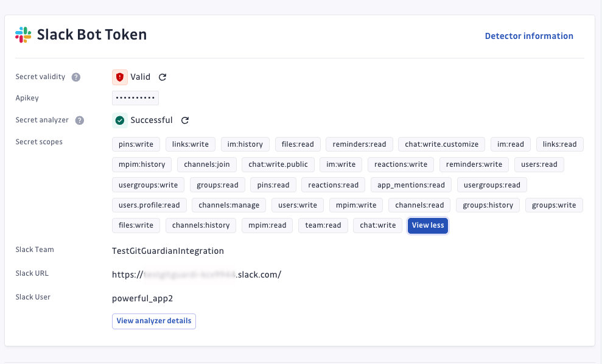Viewport: 602px width, 364px height.
Task: Collapse scopes with View less
Action: point(428,225)
